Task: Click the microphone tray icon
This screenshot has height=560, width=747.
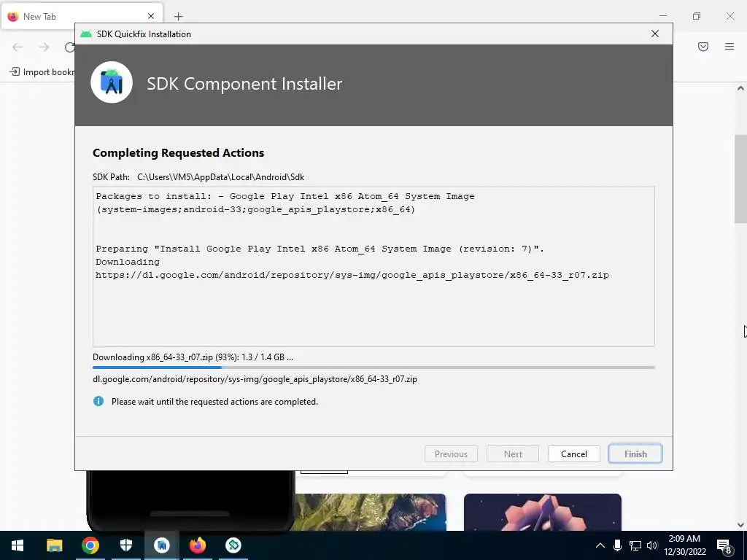Action: (x=617, y=545)
